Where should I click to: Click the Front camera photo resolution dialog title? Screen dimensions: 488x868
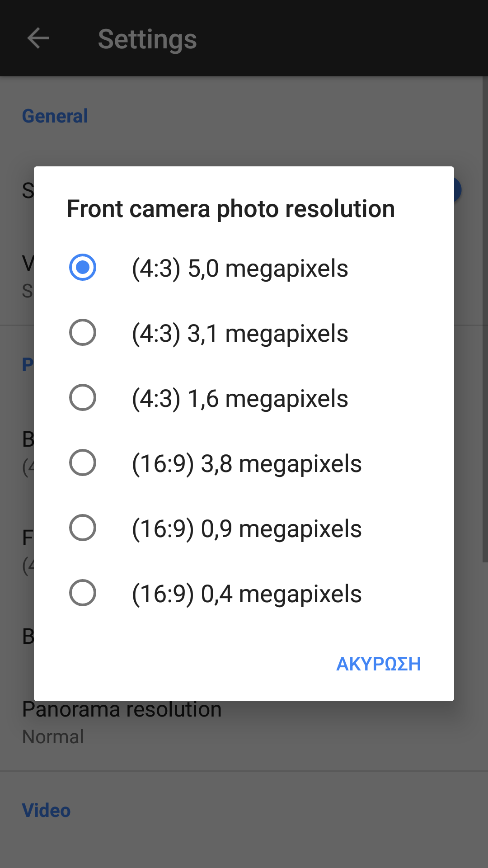231,209
